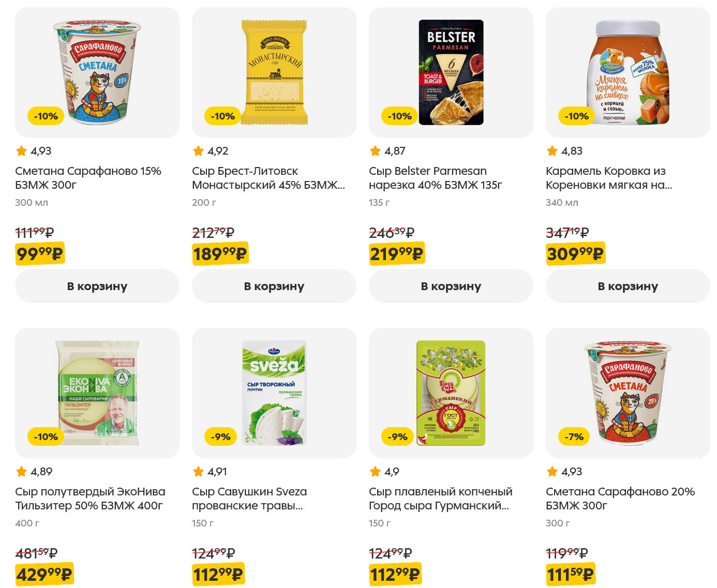Open Сметана Сарафаново 20% product image

[628, 393]
